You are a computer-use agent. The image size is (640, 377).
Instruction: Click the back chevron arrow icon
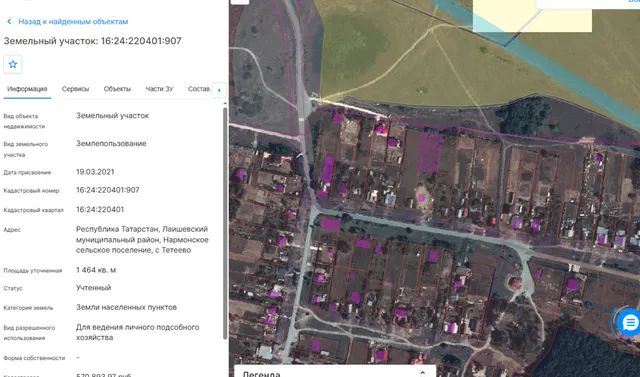pos(9,22)
